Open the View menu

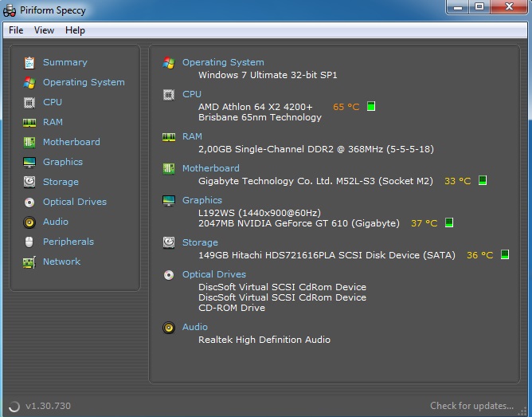44,30
